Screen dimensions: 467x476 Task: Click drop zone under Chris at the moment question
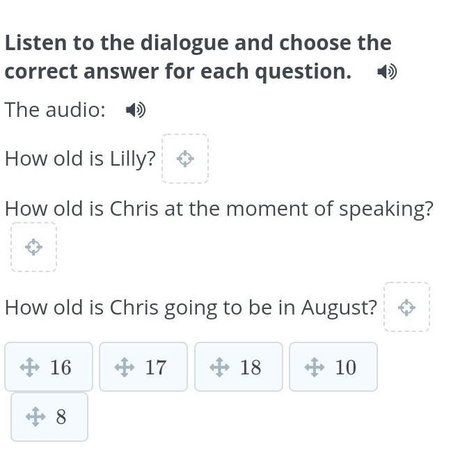pyautogui.click(x=33, y=247)
